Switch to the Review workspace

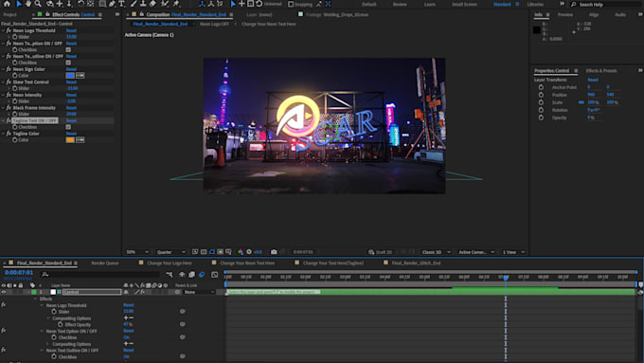pos(400,4)
